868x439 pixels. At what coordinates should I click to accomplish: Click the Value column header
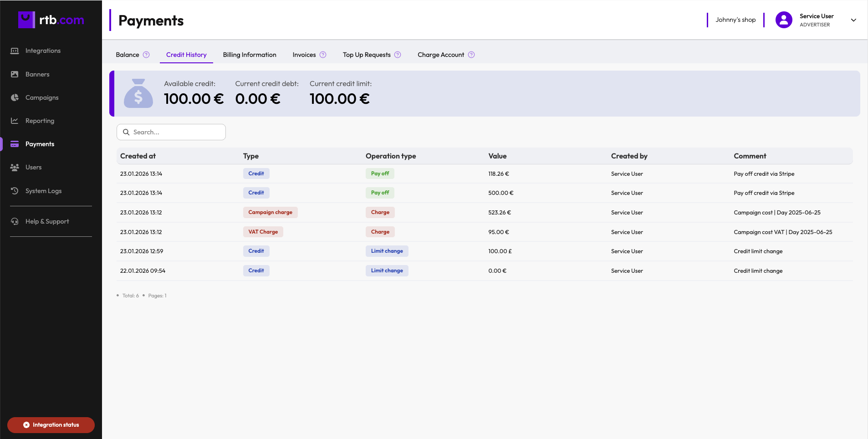(x=497, y=156)
